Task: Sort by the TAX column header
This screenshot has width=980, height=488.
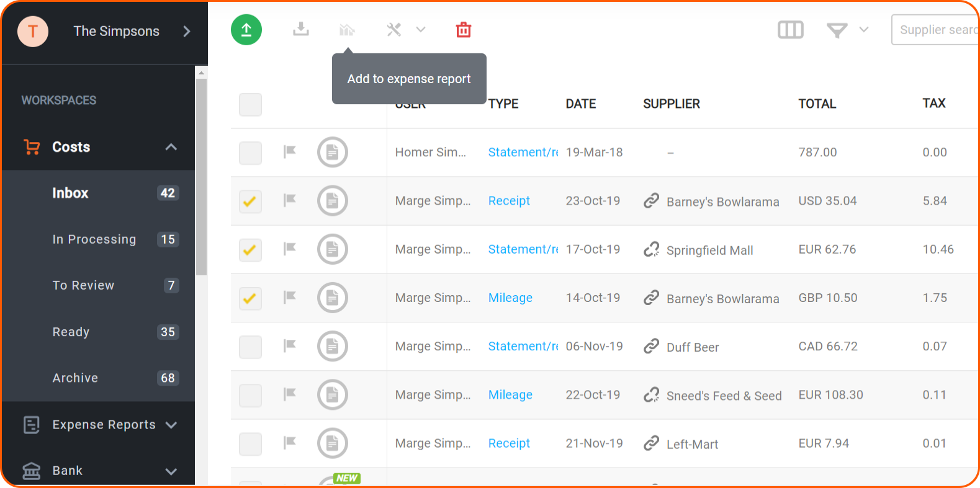Action: (934, 103)
